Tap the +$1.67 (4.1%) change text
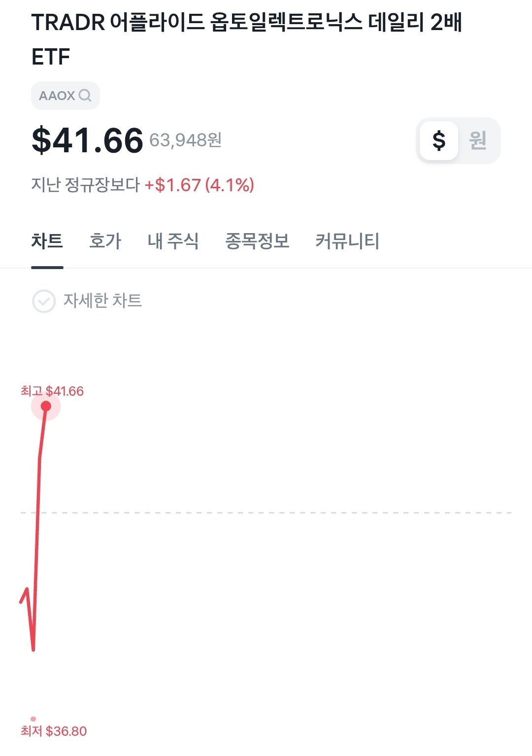 (199, 185)
